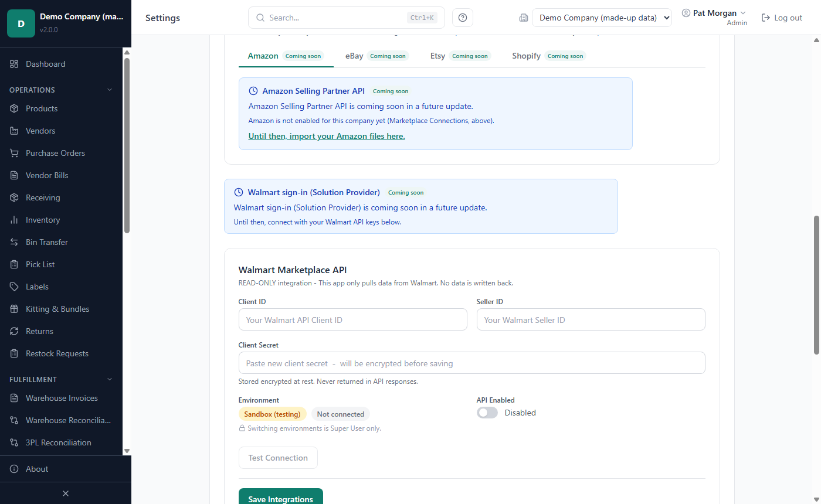The height and width of the screenshot is (504, 821).
Task: Collapse the OPERATIONS sidebar section
Action: [109, 90]
